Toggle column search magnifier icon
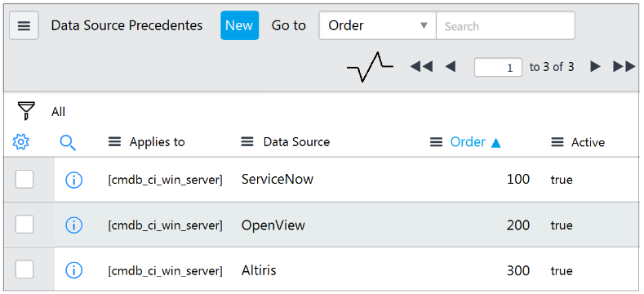The width and height of the screenshot is (644, 294). click(x=68, y=143)
